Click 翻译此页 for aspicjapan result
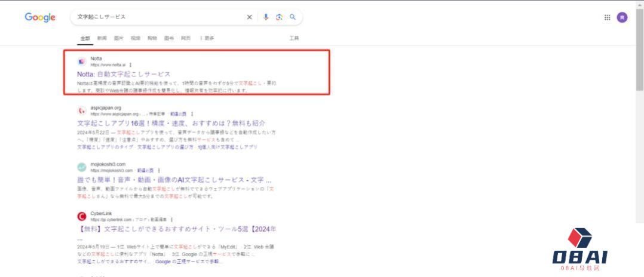This screenshot has height=277, width=644. (x=178, y=113)
